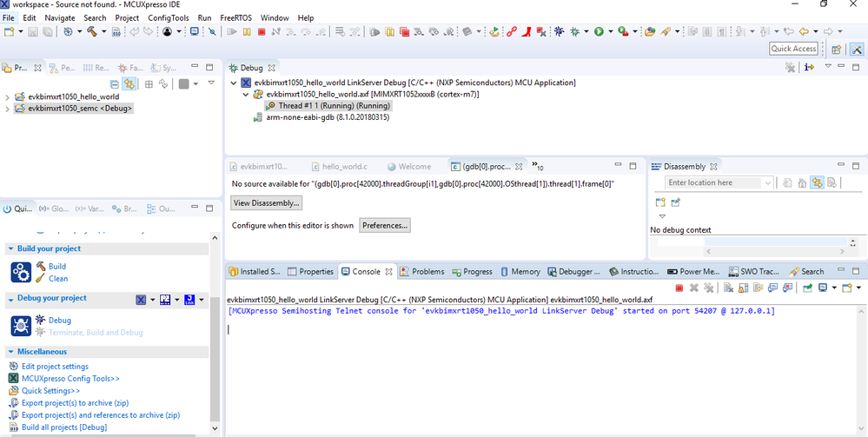Click the green Run button in toolbar
Image resolution: width=868 pixels, height=437 pixels.
click(599, 31)
